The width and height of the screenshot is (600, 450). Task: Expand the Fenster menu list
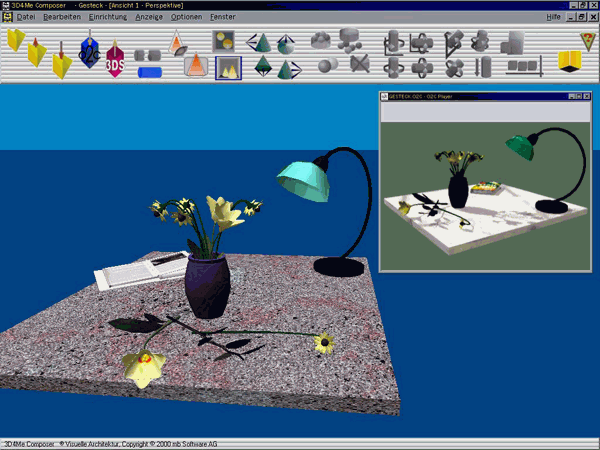(223, 17)
